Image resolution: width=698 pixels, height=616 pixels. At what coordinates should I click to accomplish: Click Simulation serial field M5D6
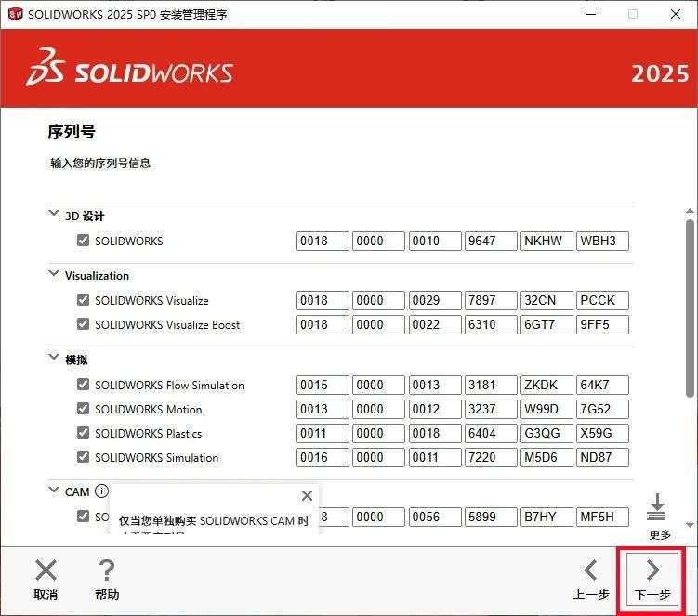click(x=547, y=457)
